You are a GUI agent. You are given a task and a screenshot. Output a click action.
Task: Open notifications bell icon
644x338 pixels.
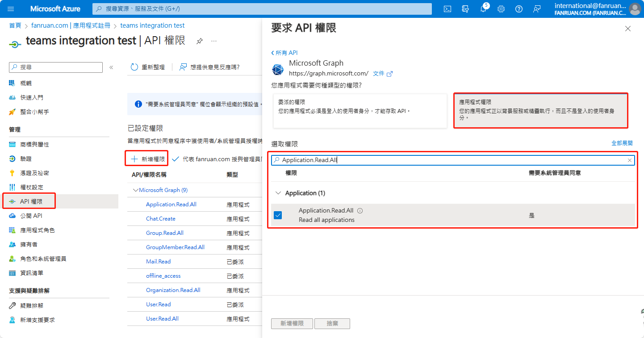[x=483, y=9]
